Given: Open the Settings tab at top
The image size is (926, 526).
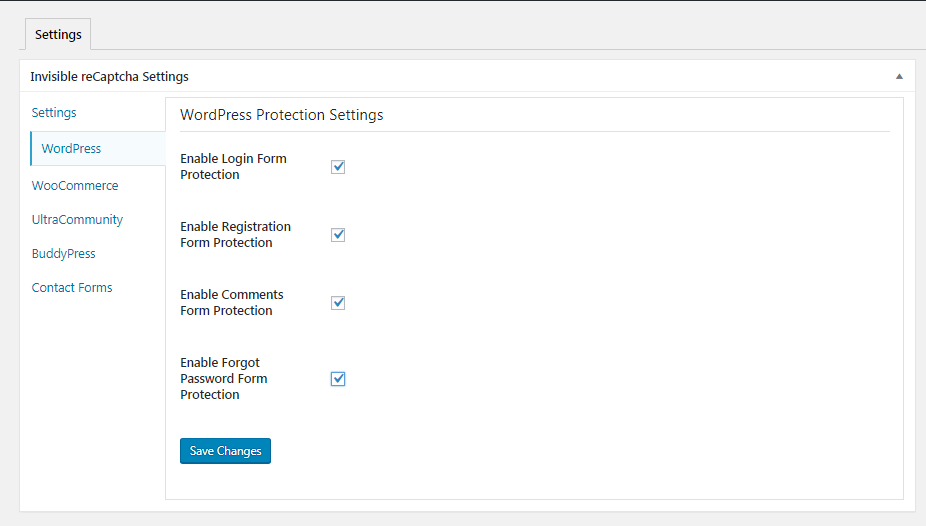Looking at the screenshot, I should coord(58,34).
